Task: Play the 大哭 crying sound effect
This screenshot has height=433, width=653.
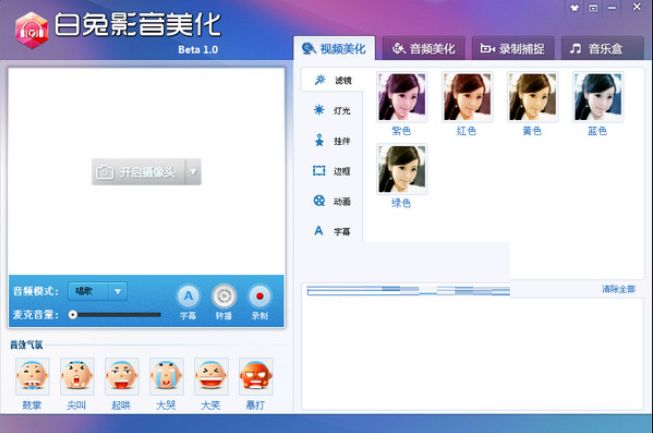Action: point(166,376)
